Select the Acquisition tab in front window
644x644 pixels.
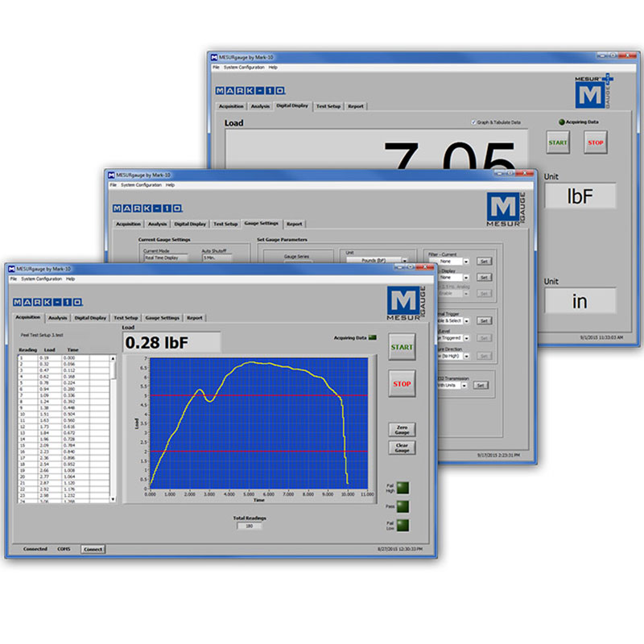point(28,317)
